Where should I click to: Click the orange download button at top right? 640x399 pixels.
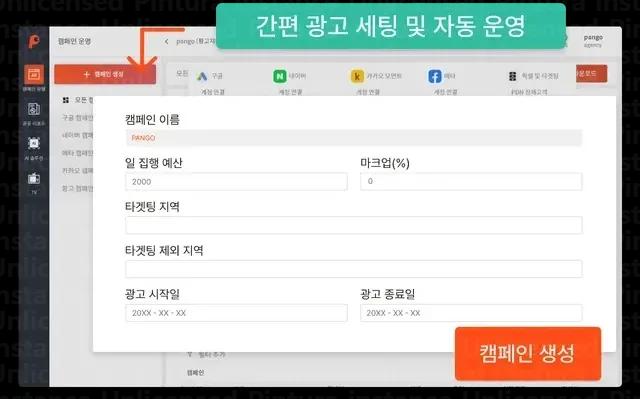tap(591, 74)
